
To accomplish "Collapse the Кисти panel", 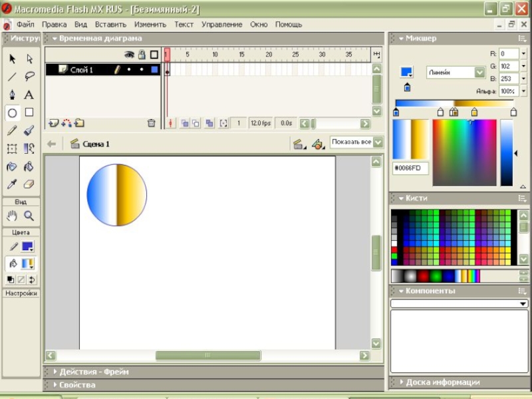I will click(x=402, y=198).
